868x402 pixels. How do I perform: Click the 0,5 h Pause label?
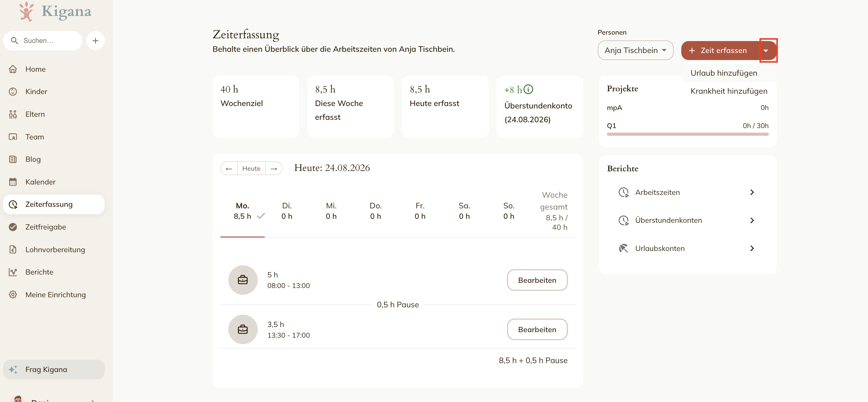[398, 305]
